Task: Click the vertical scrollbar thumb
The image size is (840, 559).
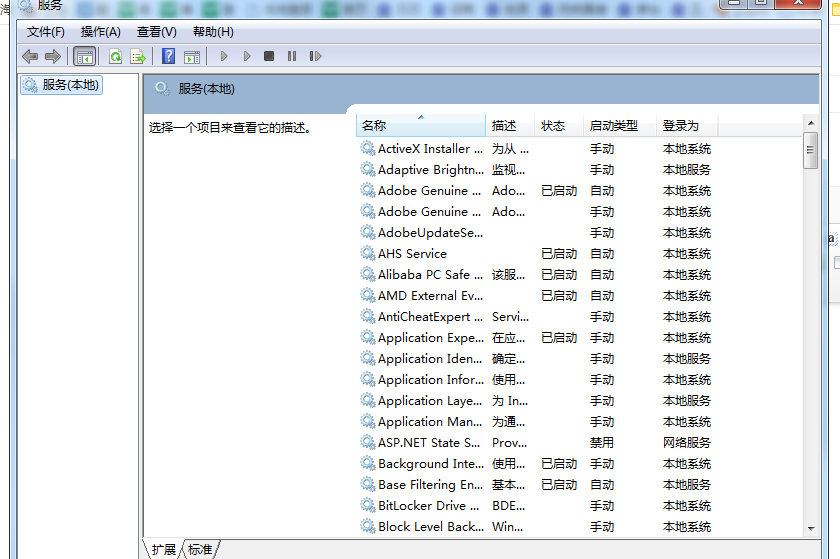Action: point(811,150)
